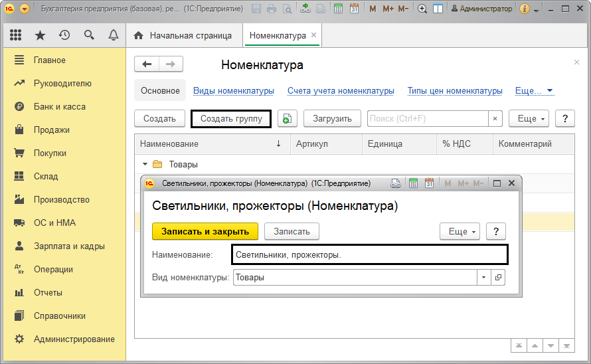Click Загрузить button

(332, 119)
